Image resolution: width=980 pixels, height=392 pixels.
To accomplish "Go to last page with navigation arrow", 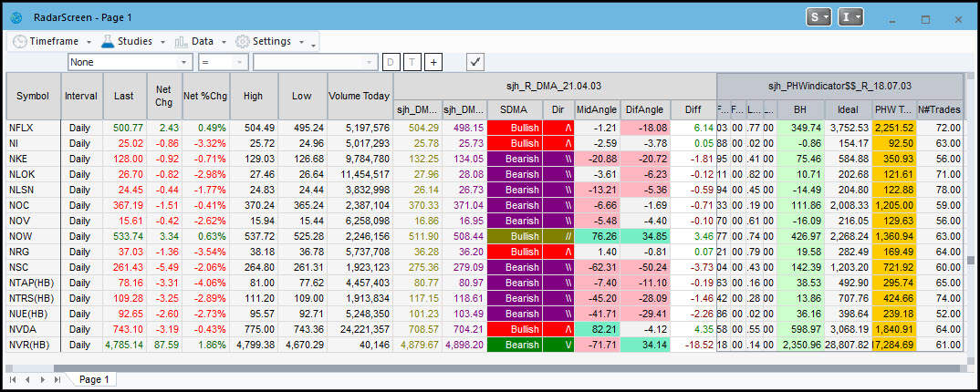I will pyautogui.click(x=57, y=379).
